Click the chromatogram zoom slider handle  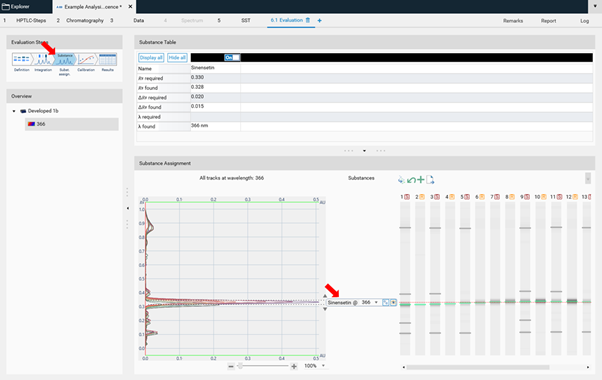pos(240,366)
